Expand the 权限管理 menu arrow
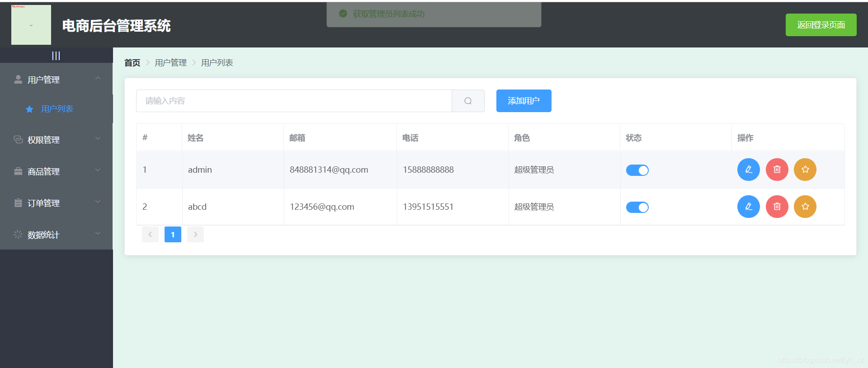This screenshot has width=868, height=368. coord(98,139)
